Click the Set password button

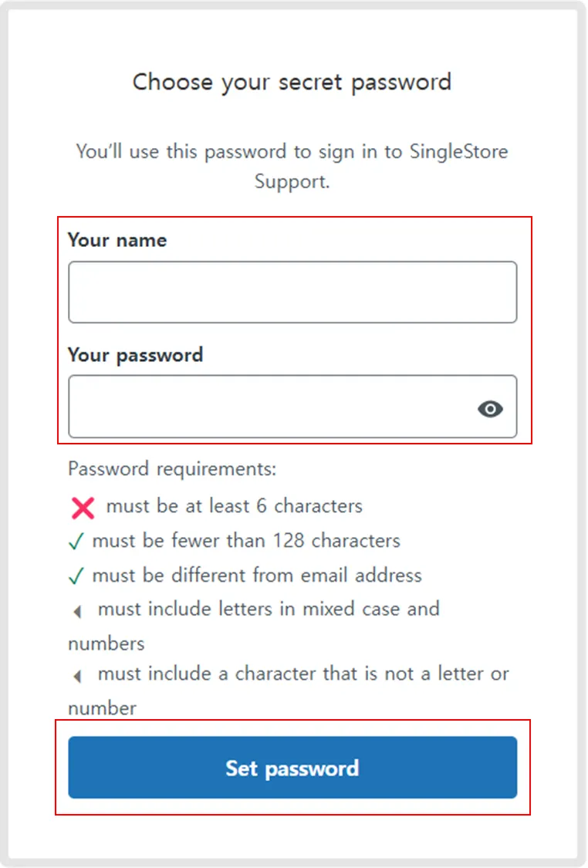tap(292, 768)
